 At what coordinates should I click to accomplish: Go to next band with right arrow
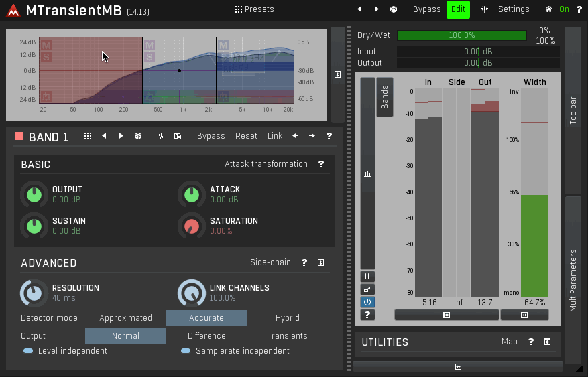pos(312,136)
